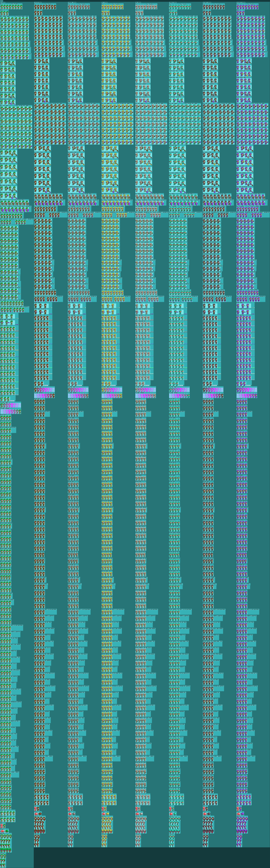Select the gold armor Down sprite
Image resolution: width=270 pixels, height=868 pixels.
tap(105, 814)
